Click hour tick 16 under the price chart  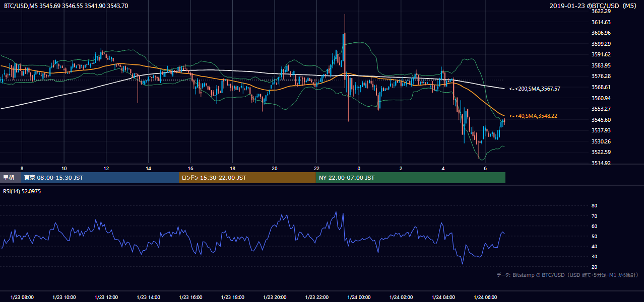190,168
